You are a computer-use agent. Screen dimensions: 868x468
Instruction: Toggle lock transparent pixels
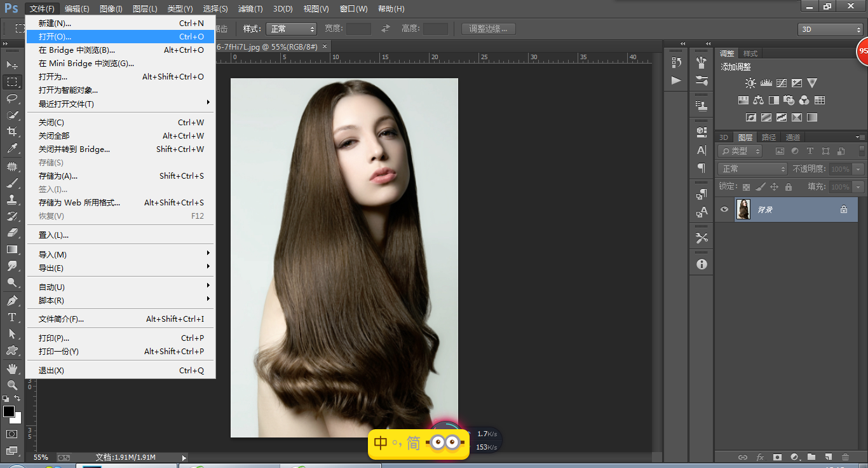[746, 187]
